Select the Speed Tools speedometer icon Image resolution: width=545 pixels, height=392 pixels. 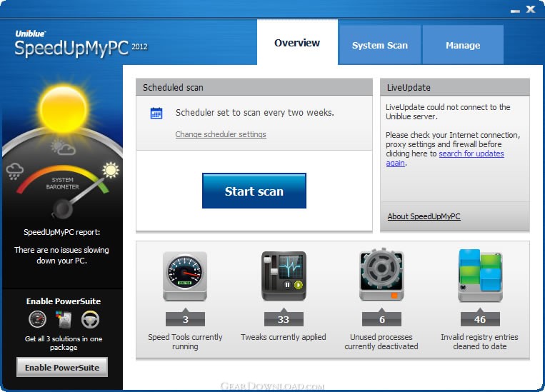pos(185,276)
